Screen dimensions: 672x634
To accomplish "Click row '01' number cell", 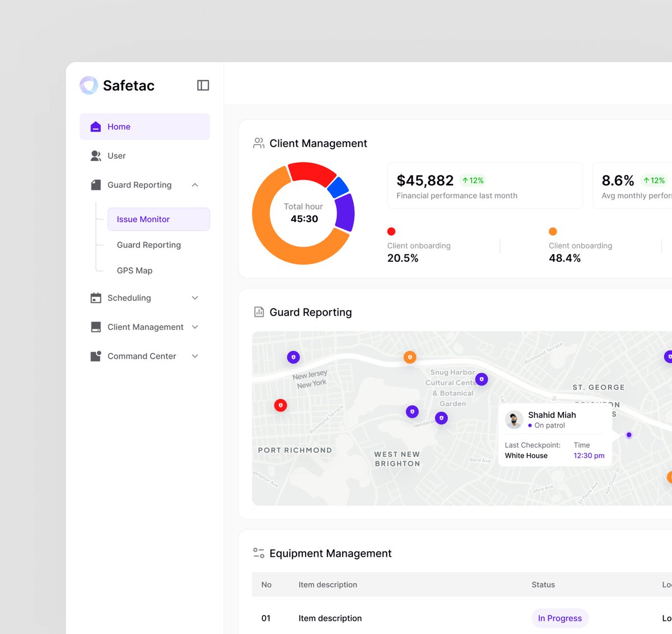I will click(266, 618).
